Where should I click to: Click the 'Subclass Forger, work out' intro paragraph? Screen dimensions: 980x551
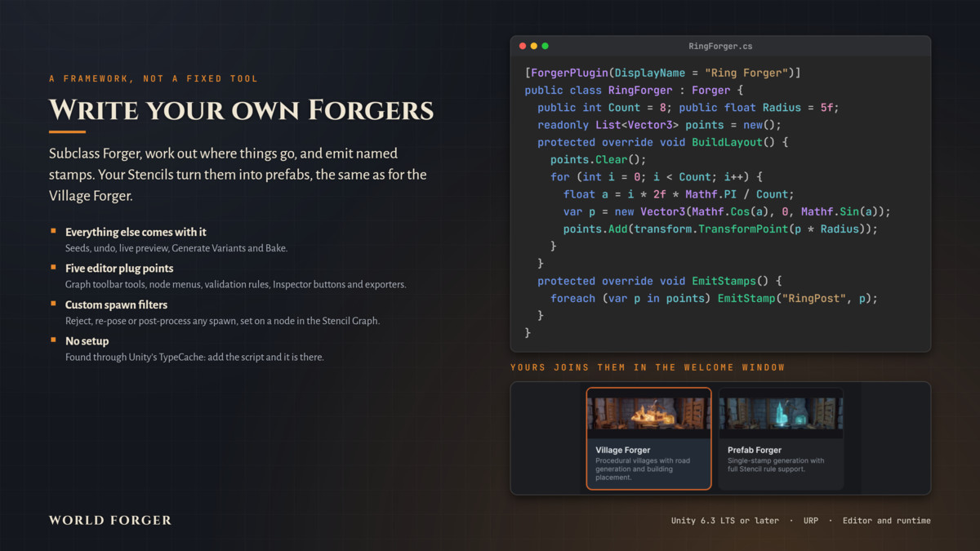tap(238, 175)
